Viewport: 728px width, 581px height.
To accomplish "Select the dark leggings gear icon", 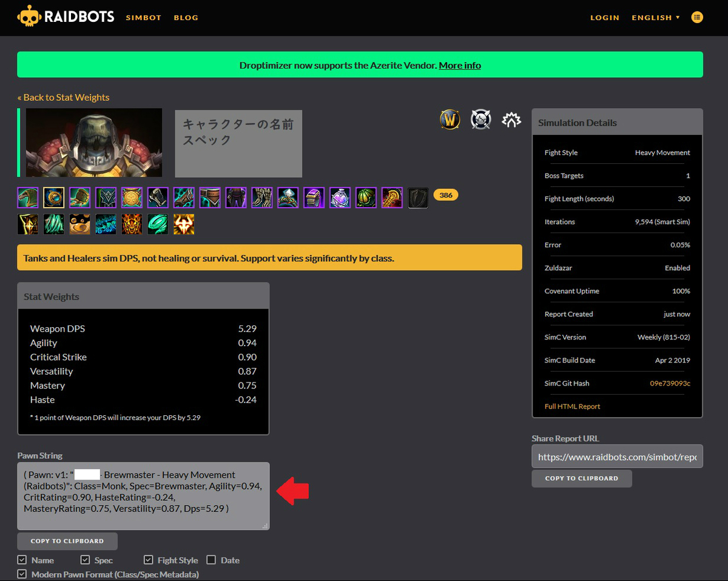I will tap(236, 197).
